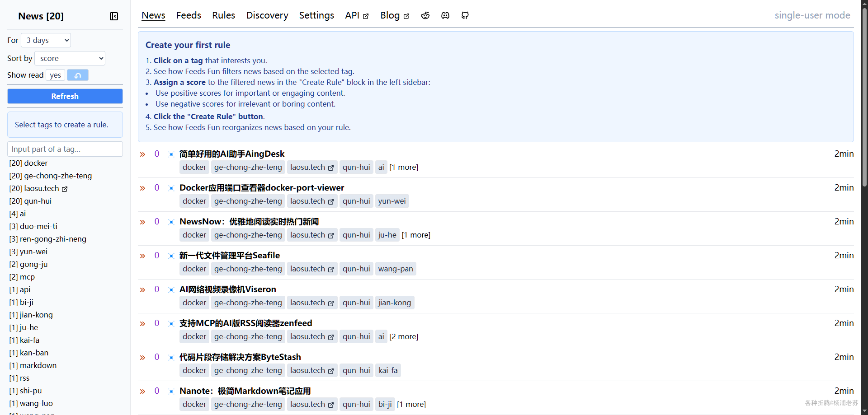
Task: Open the 'For 3 days' period dropdown
Action: click(x=46, y=40)
